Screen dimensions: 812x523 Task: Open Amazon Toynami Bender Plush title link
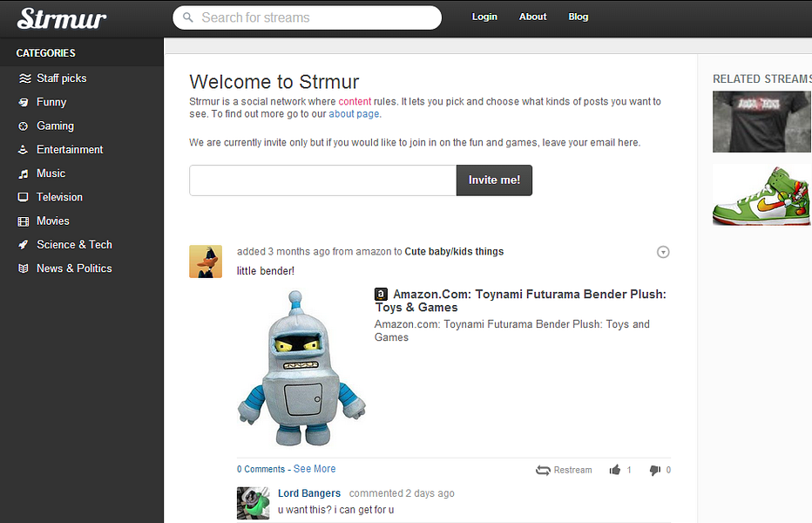(520, 301)
